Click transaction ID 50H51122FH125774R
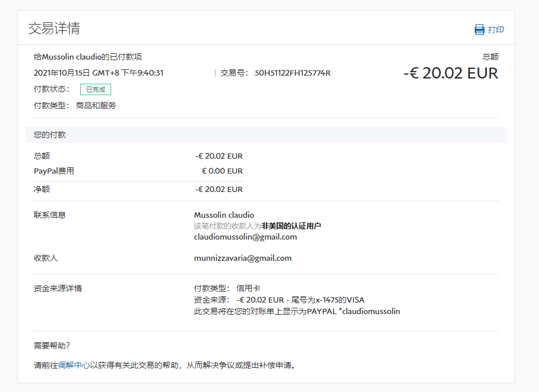Screen dimensions: 539x392 (292, 73)
